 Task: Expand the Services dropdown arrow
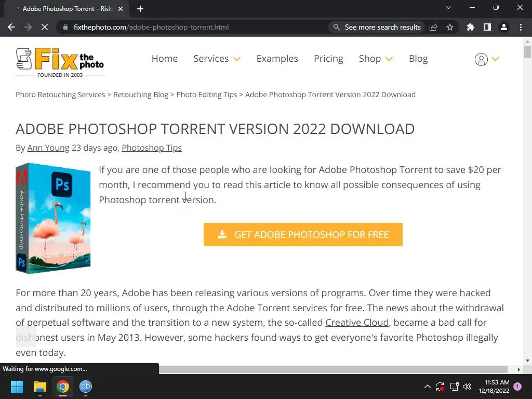point(237,59)
